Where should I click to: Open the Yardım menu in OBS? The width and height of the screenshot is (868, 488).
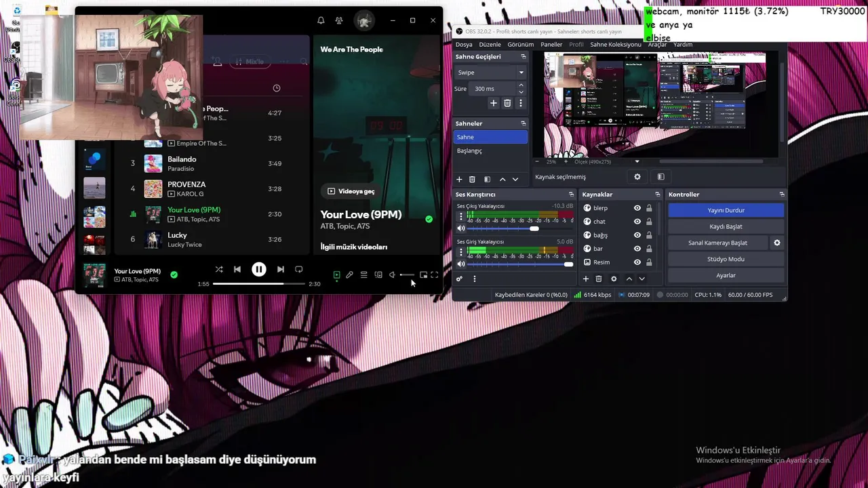[x=683, y=44]
